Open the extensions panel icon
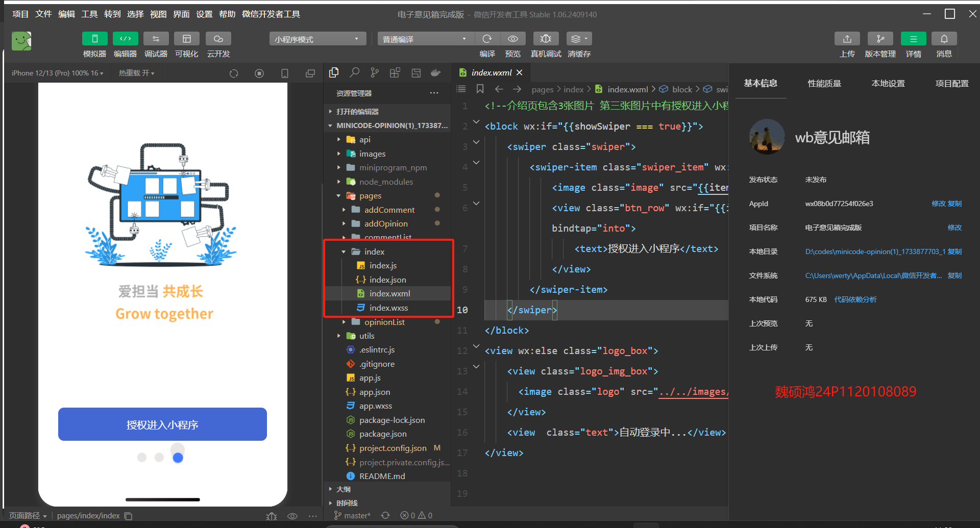The width and height of the screenshot is (980, 528). pyautogui.click(x=395, y=72)
